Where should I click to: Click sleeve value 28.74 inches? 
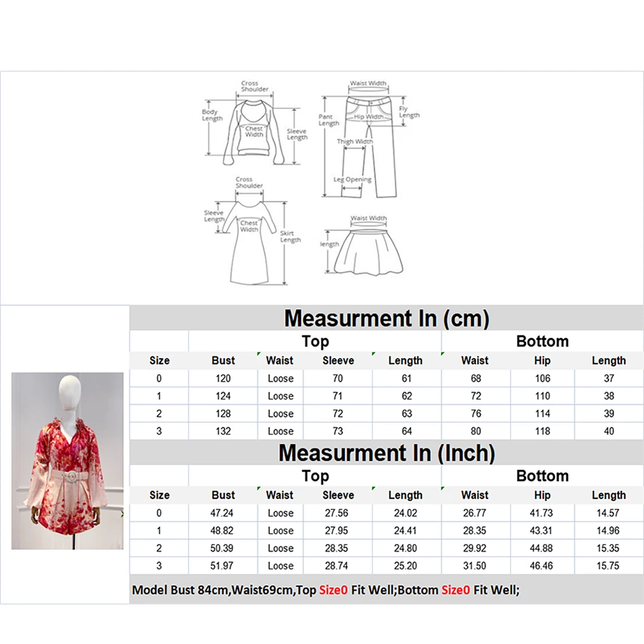[x=336, y=566]
